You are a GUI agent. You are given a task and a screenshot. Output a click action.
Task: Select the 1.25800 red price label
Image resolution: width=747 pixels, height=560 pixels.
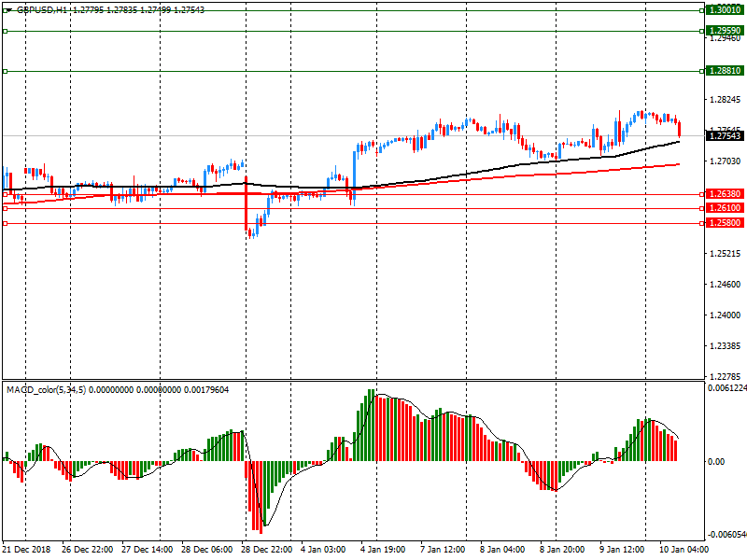tap(725, 224)
